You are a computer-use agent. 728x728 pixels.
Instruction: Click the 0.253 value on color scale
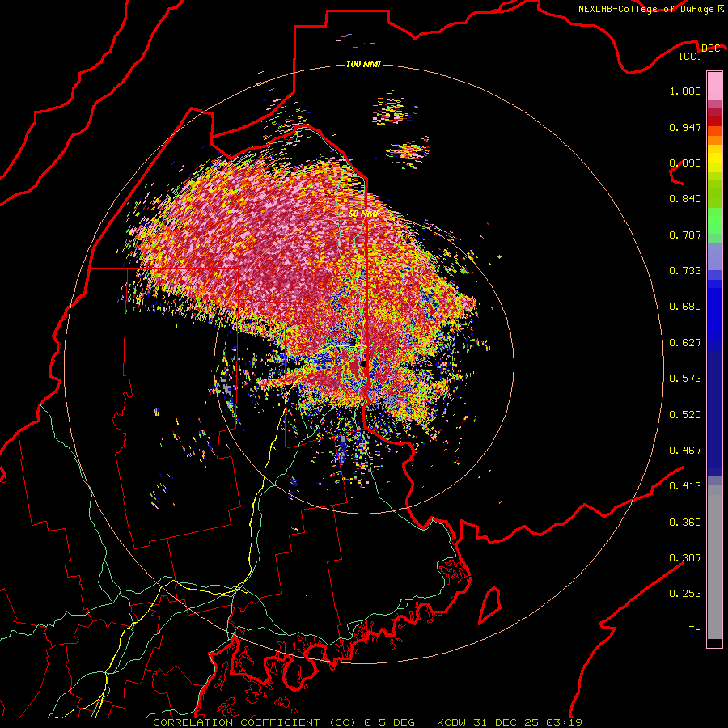click(685, 594)
